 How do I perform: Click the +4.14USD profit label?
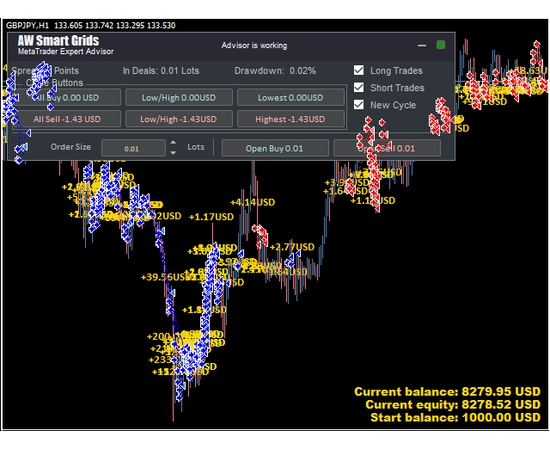253,202
